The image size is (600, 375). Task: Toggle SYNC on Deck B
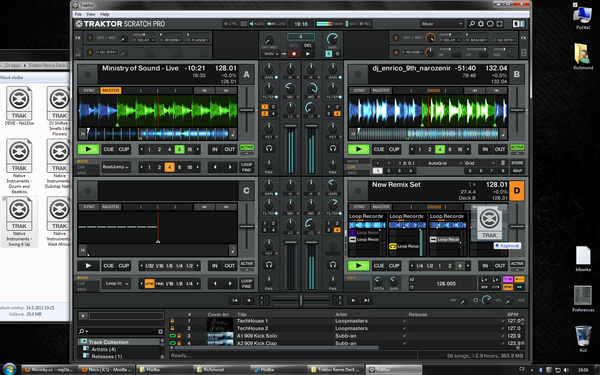click(x=359, y=91)
